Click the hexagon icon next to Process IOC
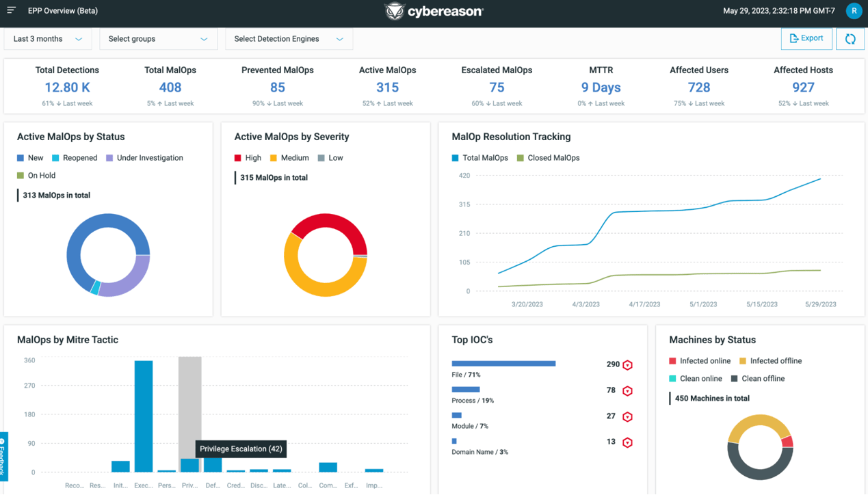 628,390
